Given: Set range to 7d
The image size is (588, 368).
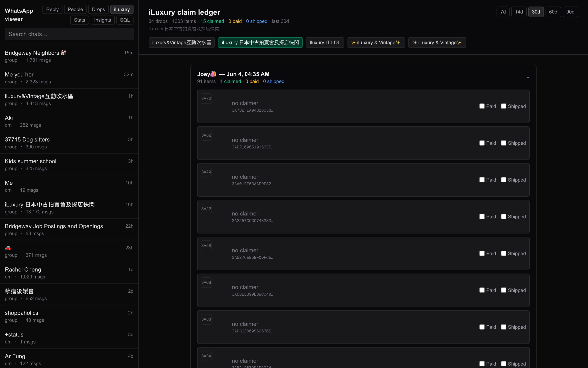Looking at the screenshot, I should pos(503,12).
